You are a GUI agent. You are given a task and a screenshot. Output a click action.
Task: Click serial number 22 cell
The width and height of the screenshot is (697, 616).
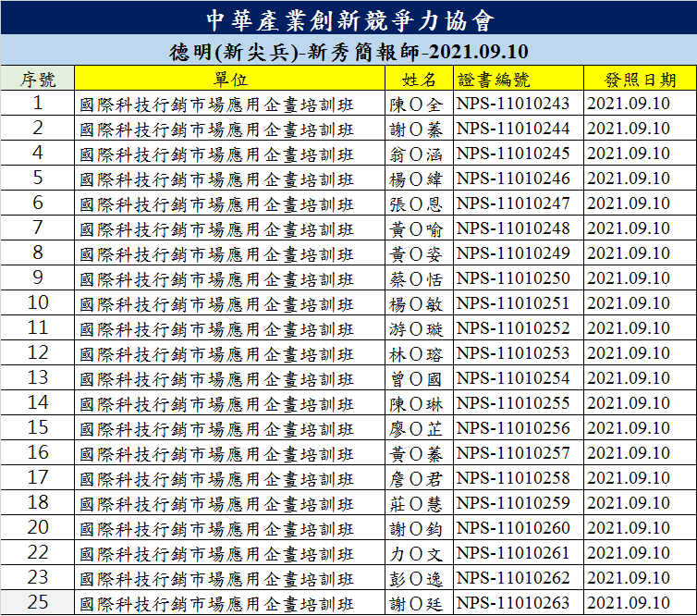tap(38, 552)
